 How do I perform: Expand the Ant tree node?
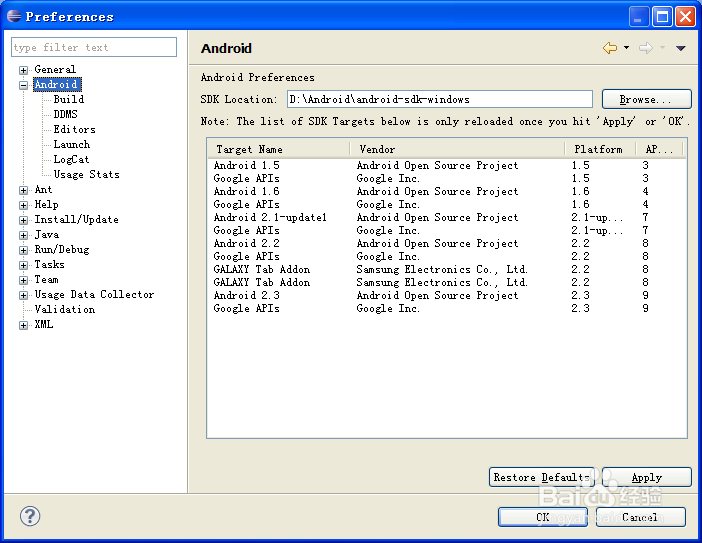(x=23, y=190)
